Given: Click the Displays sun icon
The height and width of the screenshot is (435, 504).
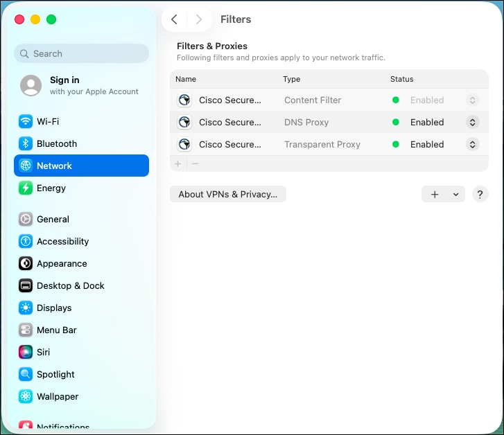Looking at the screenshot, I should (26, 308).
